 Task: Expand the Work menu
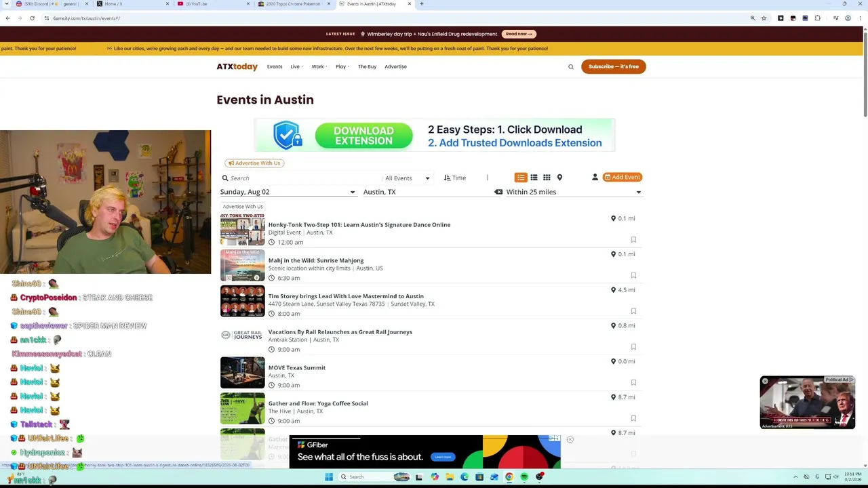pos(319,66)
